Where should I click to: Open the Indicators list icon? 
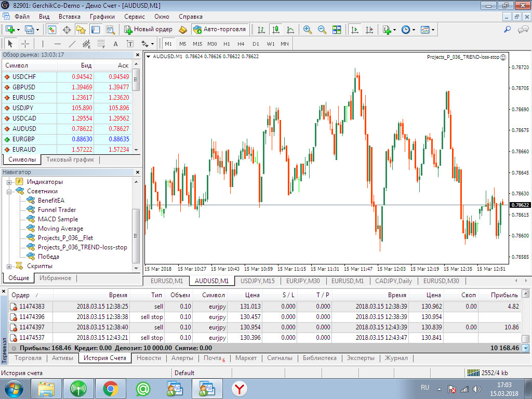click(x=387, y=30)
